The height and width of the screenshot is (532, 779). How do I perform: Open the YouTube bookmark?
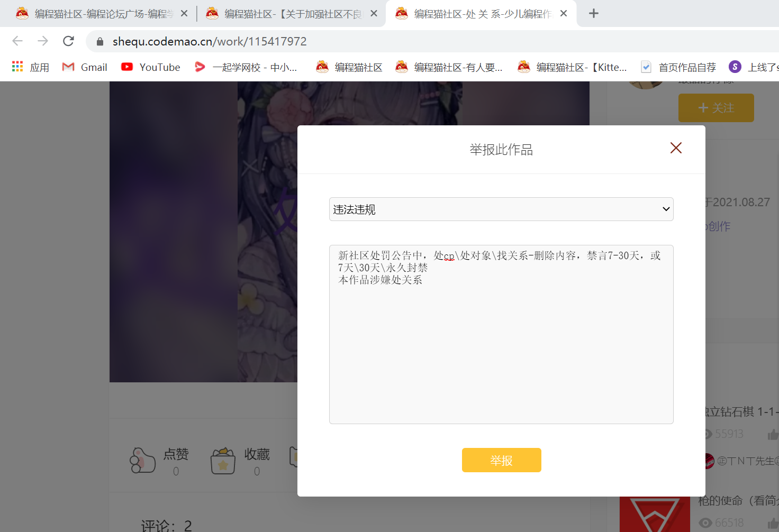coord(151,67)
